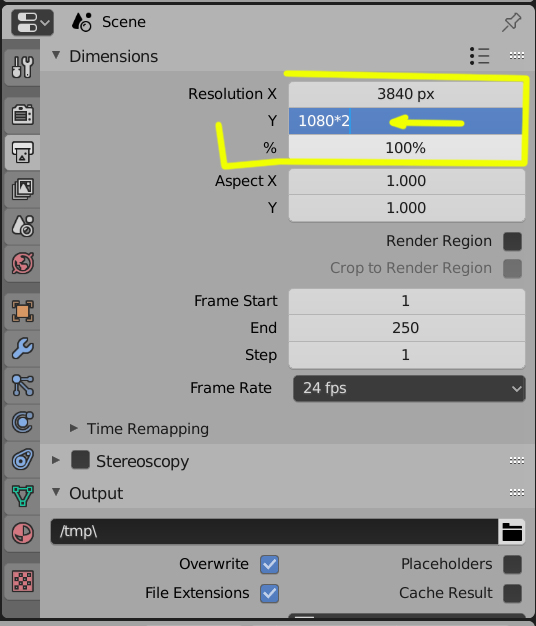Viewport: 536px width, 626px height.
Task: Open the Modifiers wrench tab
Action: point(22,349)
